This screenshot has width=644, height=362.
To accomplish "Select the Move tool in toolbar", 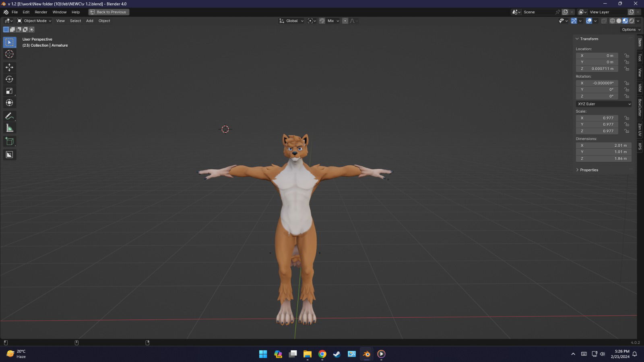I will (x=9, y=67).
